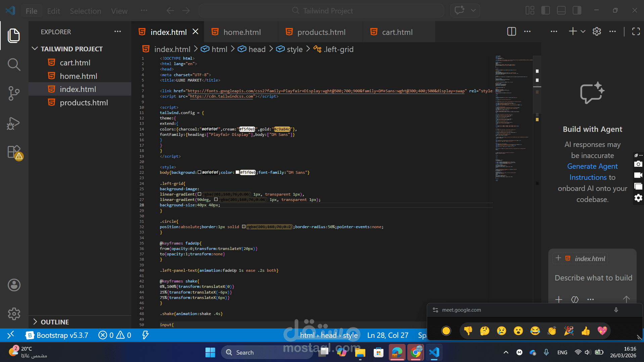Open the File menu
The width and height of the screenshot is (644, 362).
[32, 11]
